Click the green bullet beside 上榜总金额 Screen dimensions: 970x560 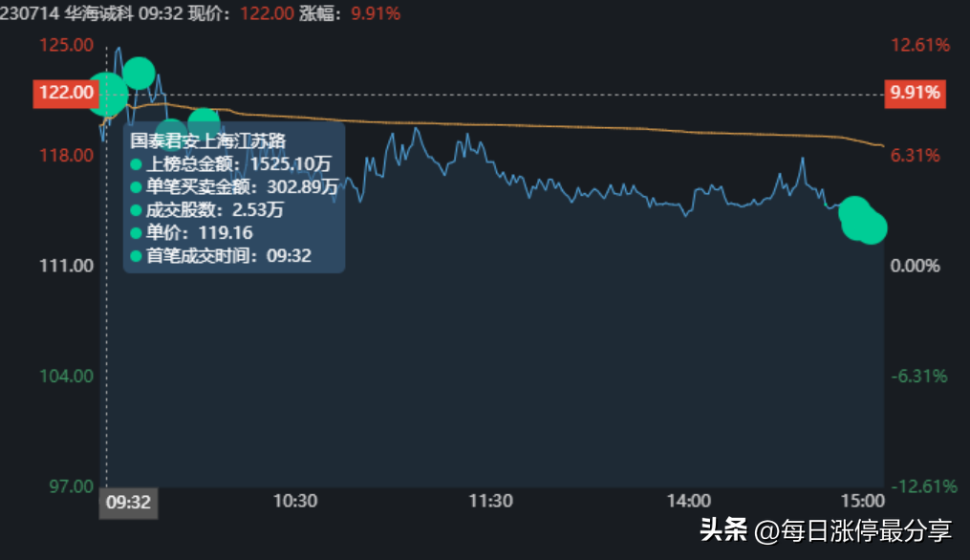pyautogui.click(x=136, y=164)
